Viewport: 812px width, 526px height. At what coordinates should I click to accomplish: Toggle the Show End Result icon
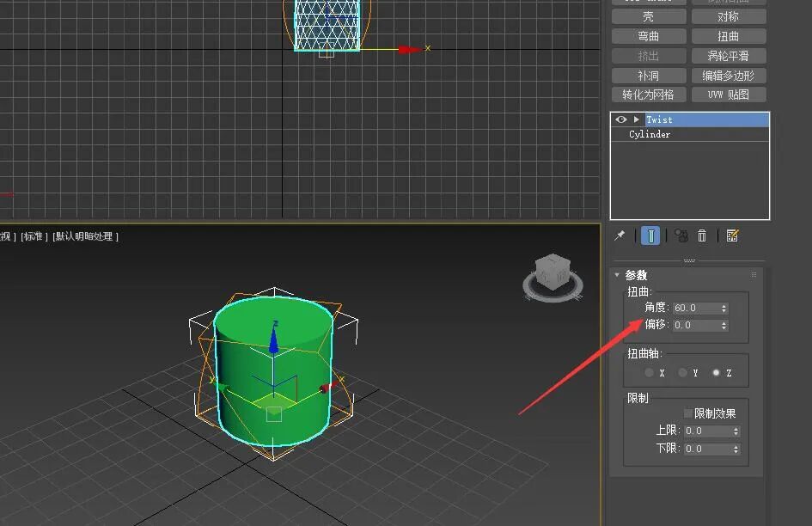click(x=650, y=235)
